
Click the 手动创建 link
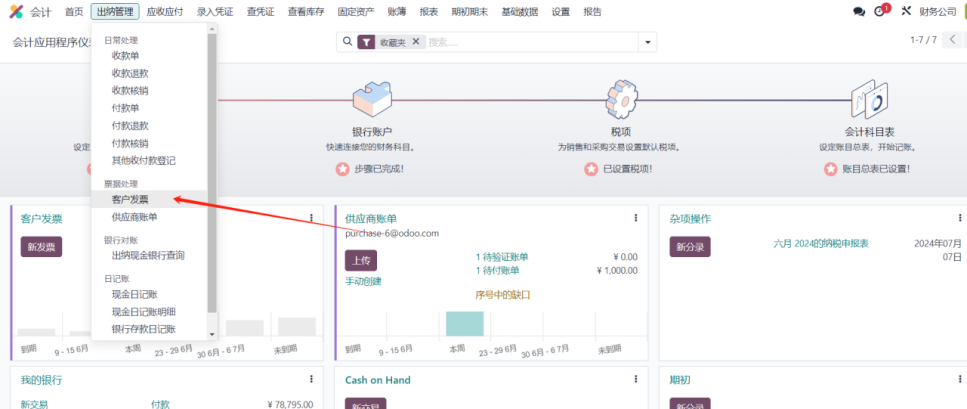(x=365, y=282)
